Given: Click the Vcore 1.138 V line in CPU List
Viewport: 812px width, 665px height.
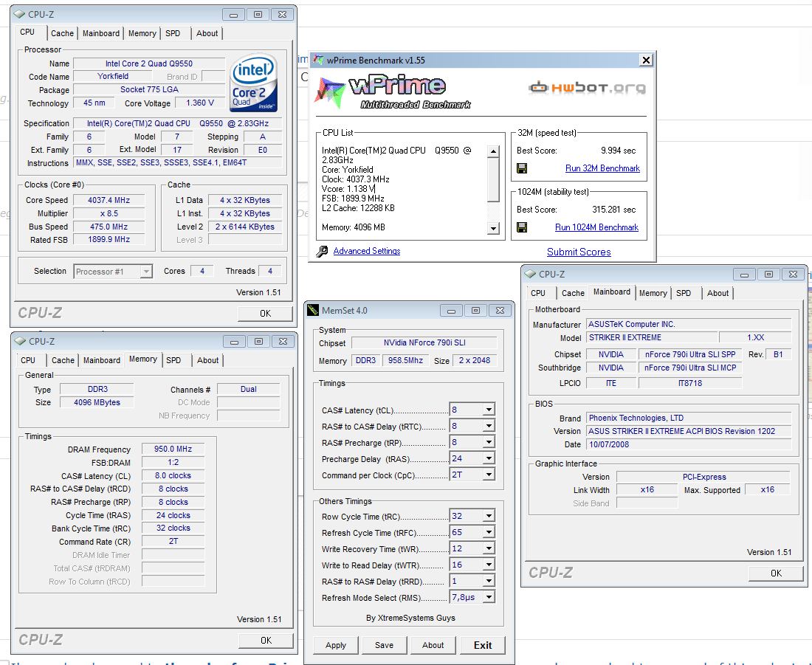Looking at the screenshot, I should [x=348, y=189].
